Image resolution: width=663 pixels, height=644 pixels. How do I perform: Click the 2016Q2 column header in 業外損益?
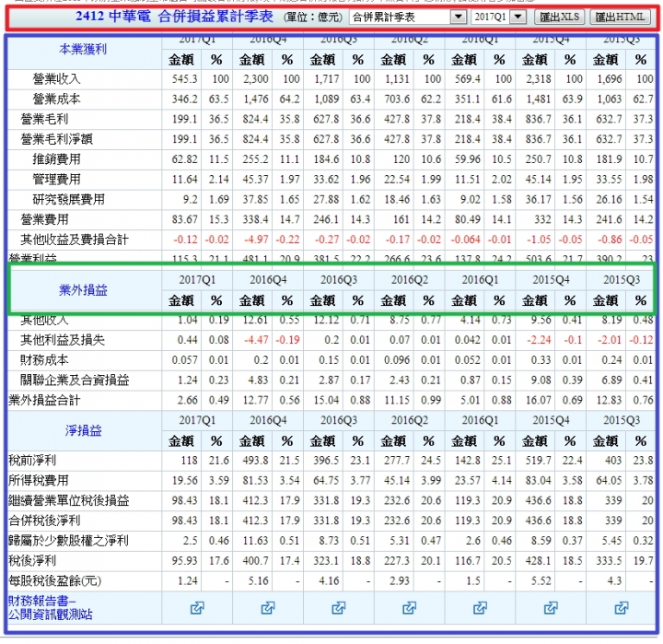[x=409, y=280]
